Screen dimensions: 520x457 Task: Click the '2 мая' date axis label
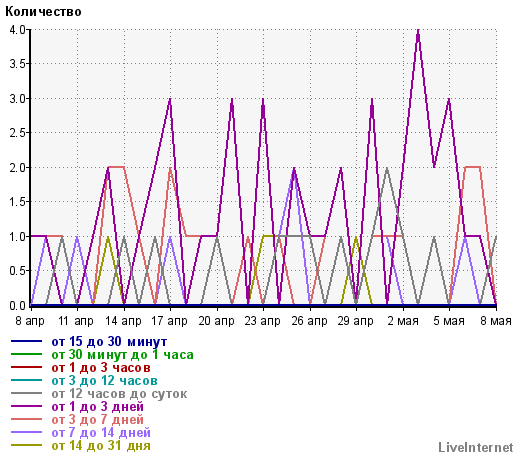[x=403, y=321]
